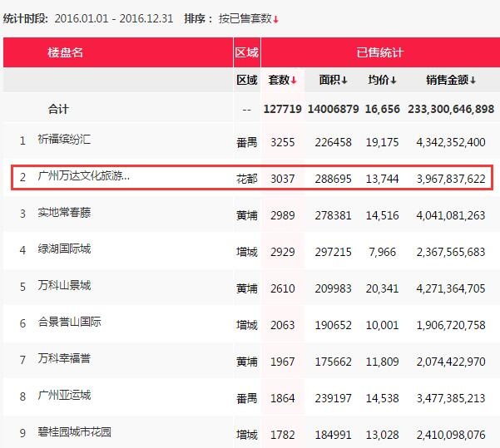
Task: Select average price 20,341
Action: [383, 288]
